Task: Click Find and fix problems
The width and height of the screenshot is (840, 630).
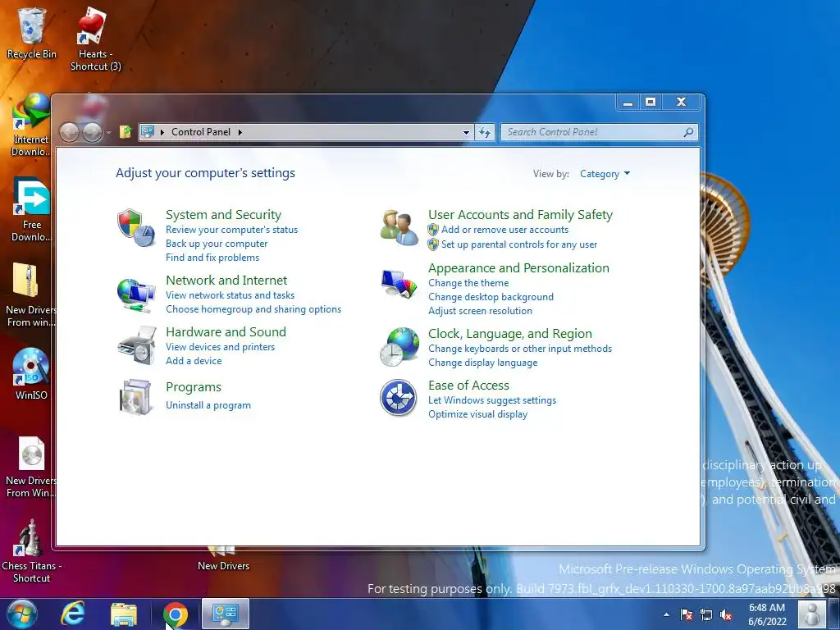Action: [212, 258]
